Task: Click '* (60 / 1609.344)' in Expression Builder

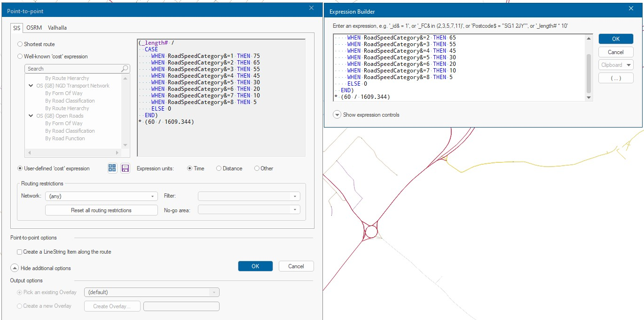Action: point(362,97)
